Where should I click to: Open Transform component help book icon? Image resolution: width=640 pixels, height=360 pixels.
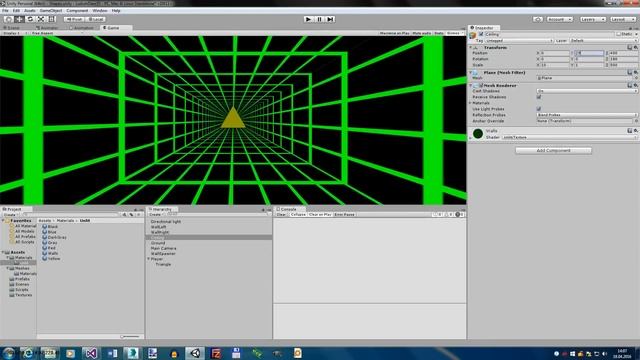click(629, 48)
